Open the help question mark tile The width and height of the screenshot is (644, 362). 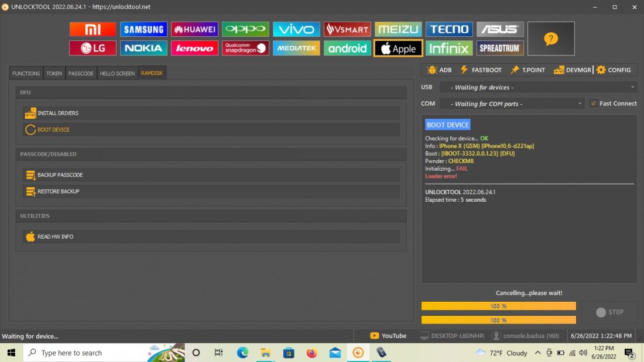coord(551,39)
